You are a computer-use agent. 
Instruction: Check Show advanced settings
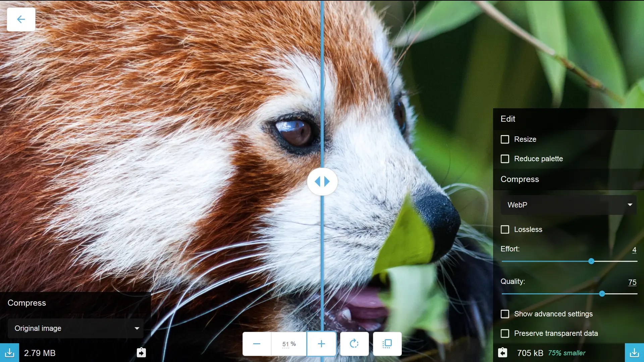coord(505,314)
